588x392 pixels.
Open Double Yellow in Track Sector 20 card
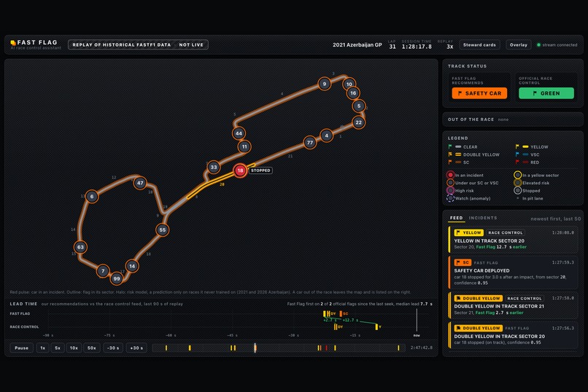tap(513, 335)
